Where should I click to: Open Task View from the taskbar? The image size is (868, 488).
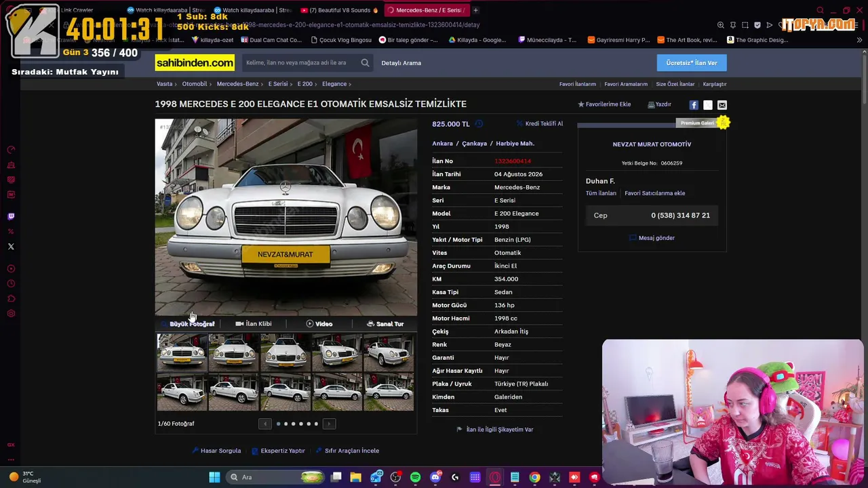(x=336, y=477)
